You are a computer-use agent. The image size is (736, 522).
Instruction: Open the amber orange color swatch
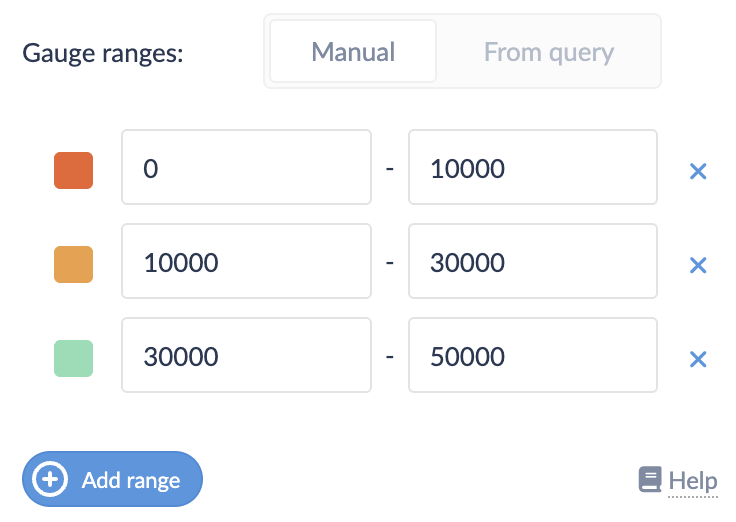point(73,264)
